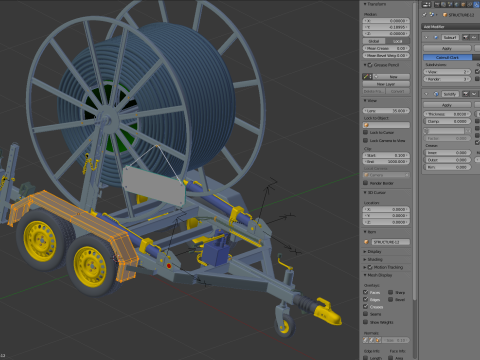Screen dimensions: 480x360
Task: Switch to the World properties tab icon
Action: tap(457, 5)
